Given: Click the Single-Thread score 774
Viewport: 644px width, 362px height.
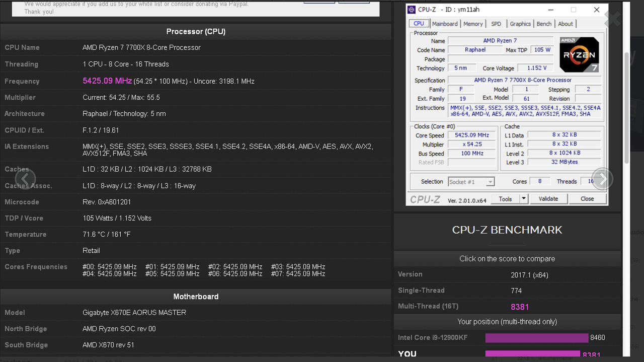Looking at the screenshot, I should 516,291.
